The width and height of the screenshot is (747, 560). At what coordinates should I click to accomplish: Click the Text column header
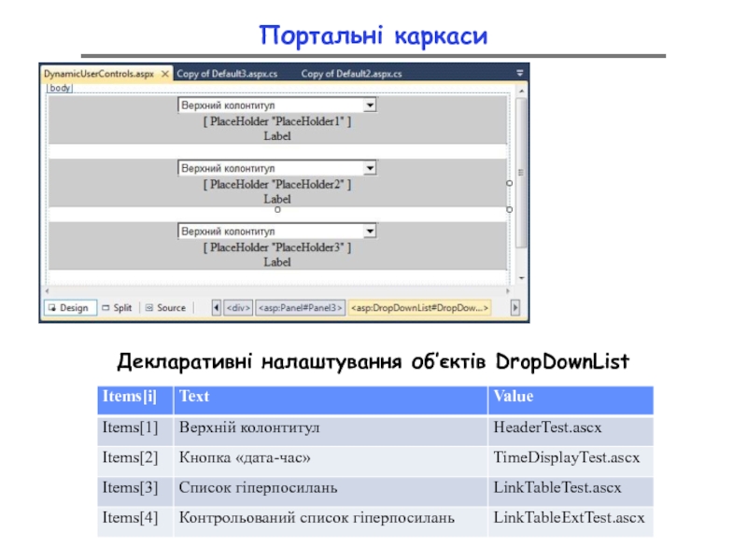pyautogui.click(x=331, y=400)
